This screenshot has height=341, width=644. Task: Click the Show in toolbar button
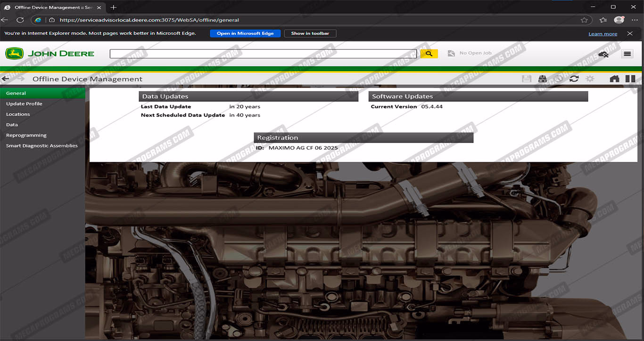tap(310, 33)
